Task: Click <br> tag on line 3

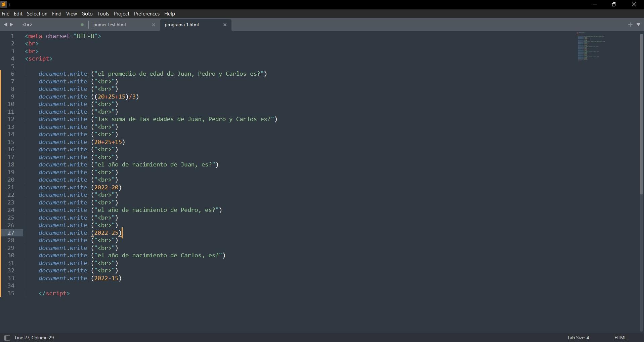Action: (32, 51)
